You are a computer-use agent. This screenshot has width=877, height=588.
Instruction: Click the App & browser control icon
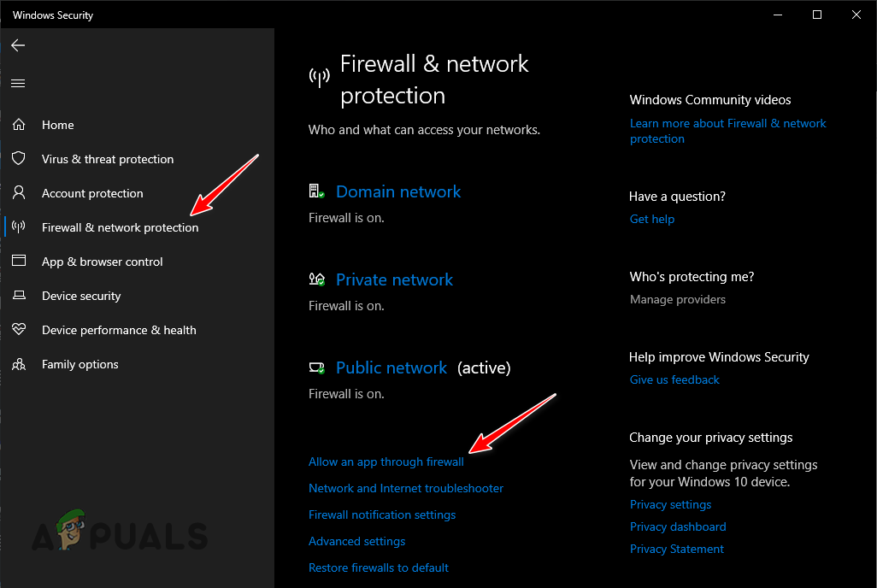point(18,262)
